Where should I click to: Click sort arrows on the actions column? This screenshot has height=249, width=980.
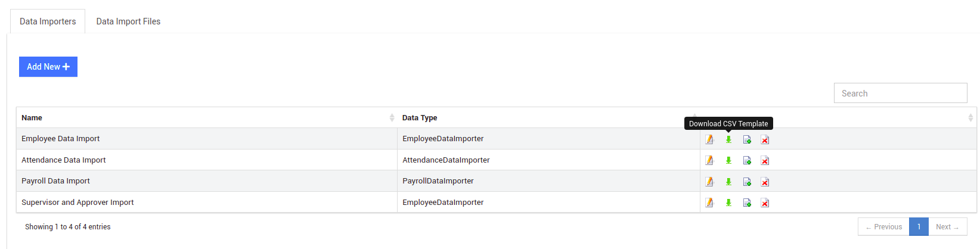pyautogui.click(x=970, y=117)
